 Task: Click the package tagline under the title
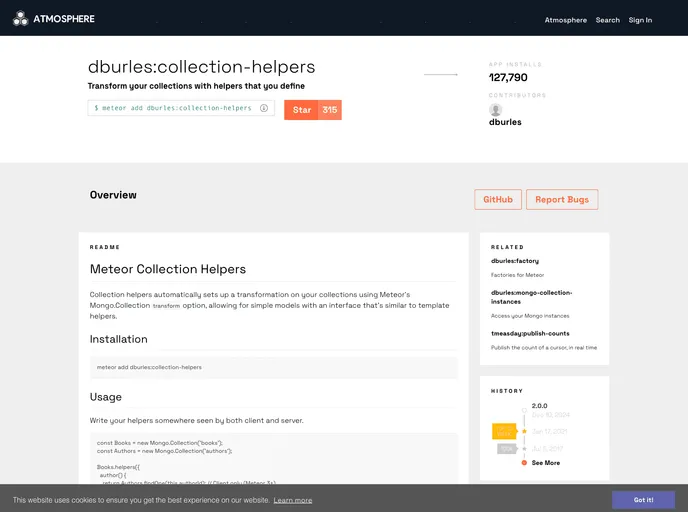(x=196, y=86)
